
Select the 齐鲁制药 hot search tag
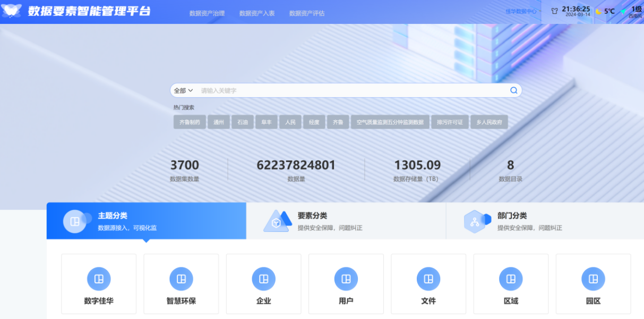click(x=190, y=121)
